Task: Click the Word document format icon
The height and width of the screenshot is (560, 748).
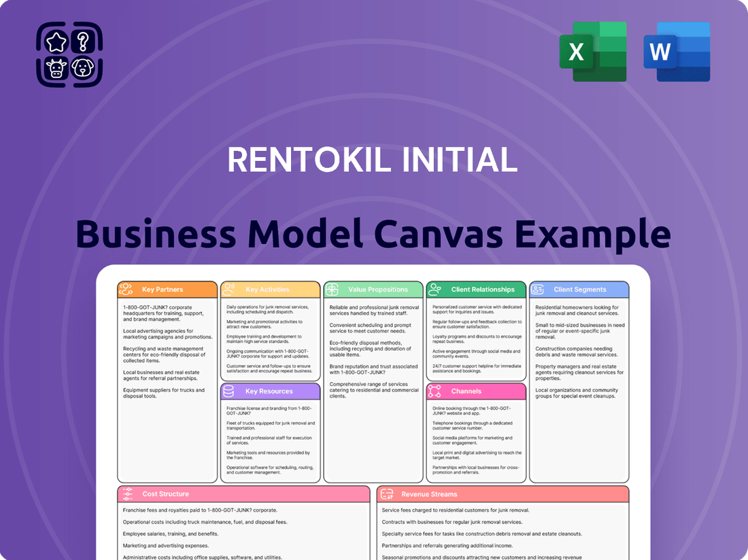Action: pyautogui.click(x=677, y=52)
